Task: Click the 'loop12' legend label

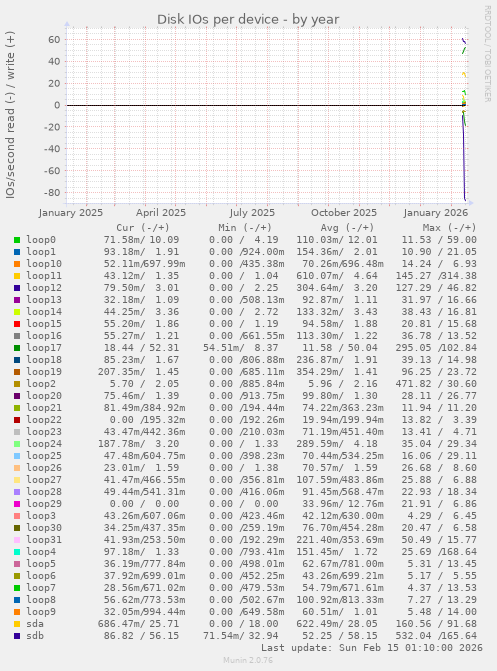Action: [x=44, y=288]
